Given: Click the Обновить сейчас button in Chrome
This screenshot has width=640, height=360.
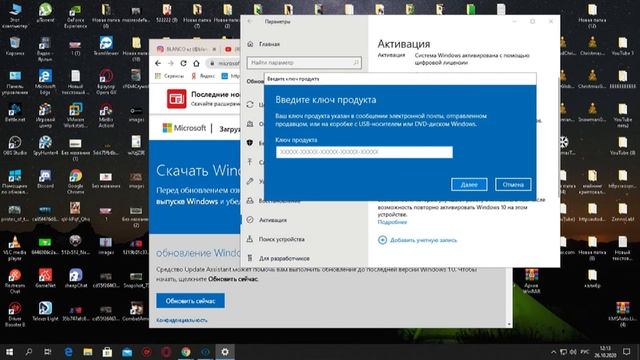Looking at the screenshot, I should tap(190, 301).
